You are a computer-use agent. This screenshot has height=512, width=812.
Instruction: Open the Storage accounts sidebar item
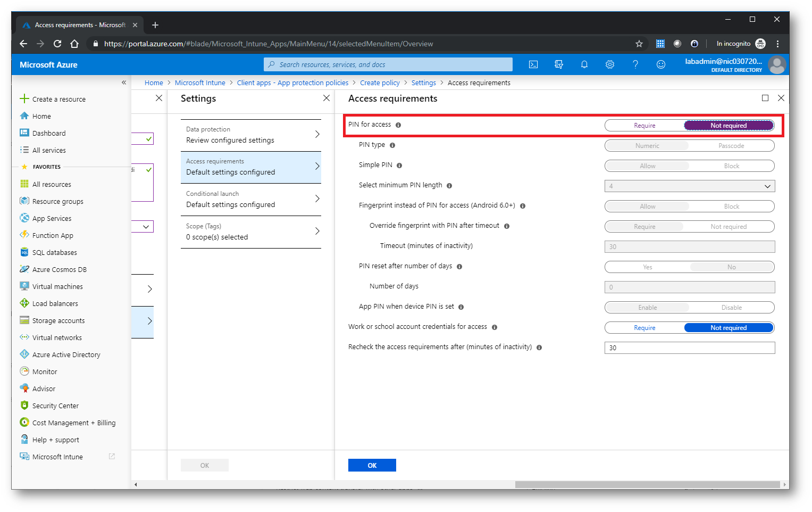58,320
